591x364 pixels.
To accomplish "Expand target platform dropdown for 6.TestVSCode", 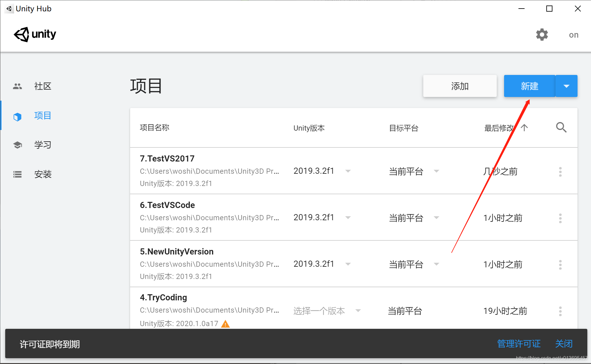I will 436,217.
